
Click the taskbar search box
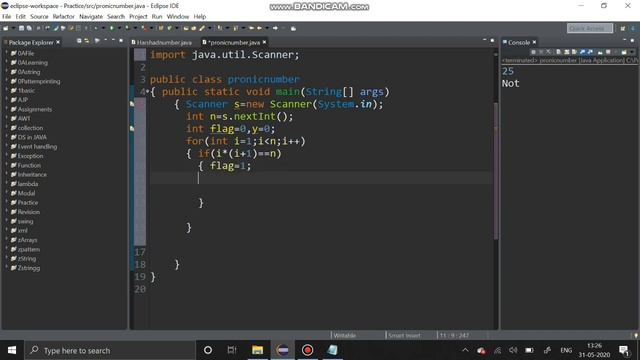[x=110, y=350]
